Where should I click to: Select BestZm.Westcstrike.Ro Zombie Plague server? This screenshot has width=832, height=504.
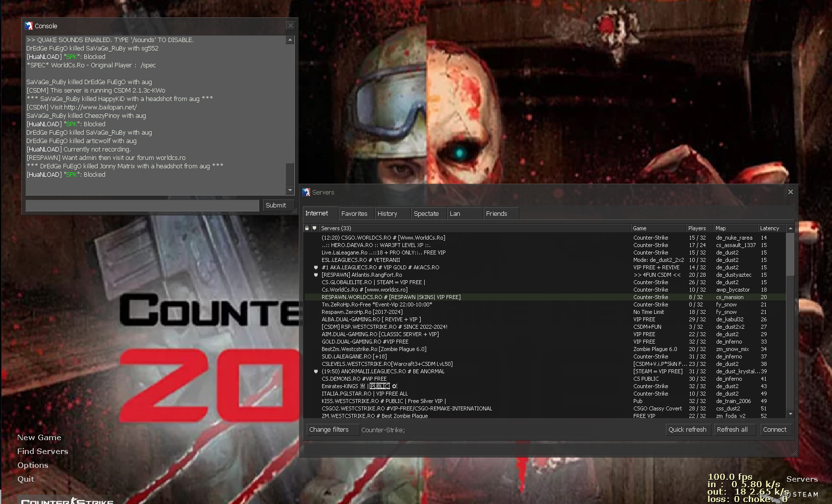544,349
